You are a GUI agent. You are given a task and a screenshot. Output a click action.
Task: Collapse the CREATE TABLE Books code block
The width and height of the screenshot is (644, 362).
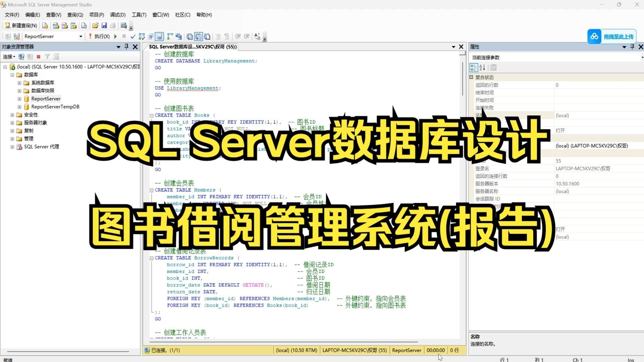pyautogui.click(x=152, y=116)
